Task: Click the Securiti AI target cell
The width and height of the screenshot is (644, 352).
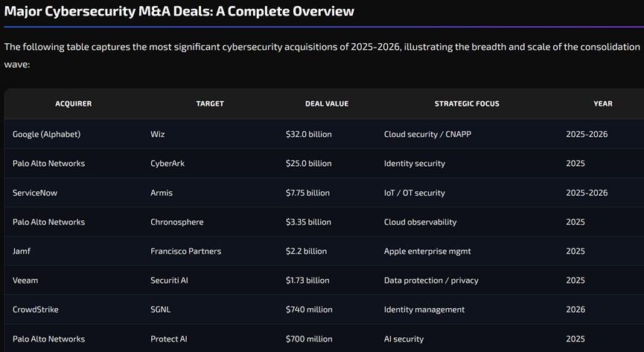Action: [x=169, y=281]
